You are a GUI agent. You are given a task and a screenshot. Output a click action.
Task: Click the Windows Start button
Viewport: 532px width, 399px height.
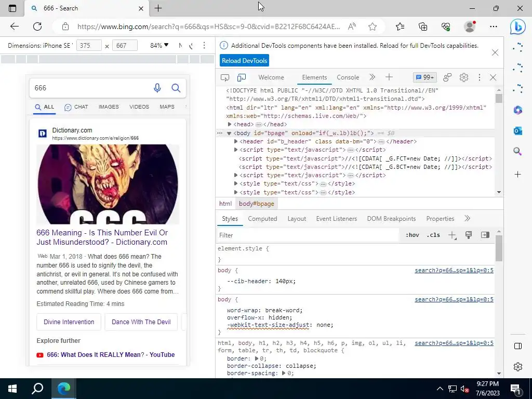pos(12,389)
